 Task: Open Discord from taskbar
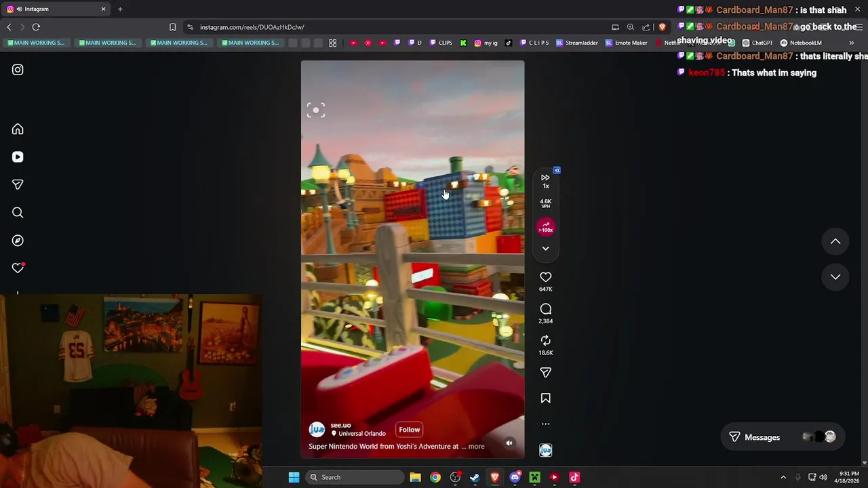tap(515, 477)
